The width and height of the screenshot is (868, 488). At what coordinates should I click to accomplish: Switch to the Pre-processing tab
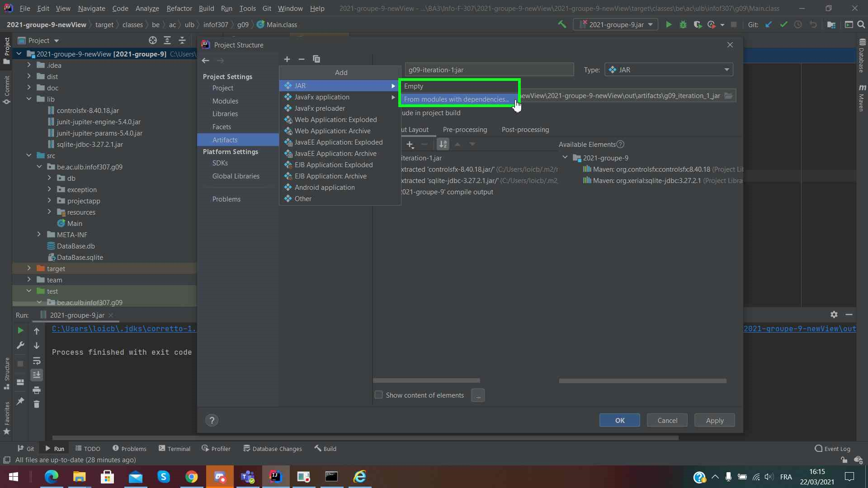click(465, 130)
